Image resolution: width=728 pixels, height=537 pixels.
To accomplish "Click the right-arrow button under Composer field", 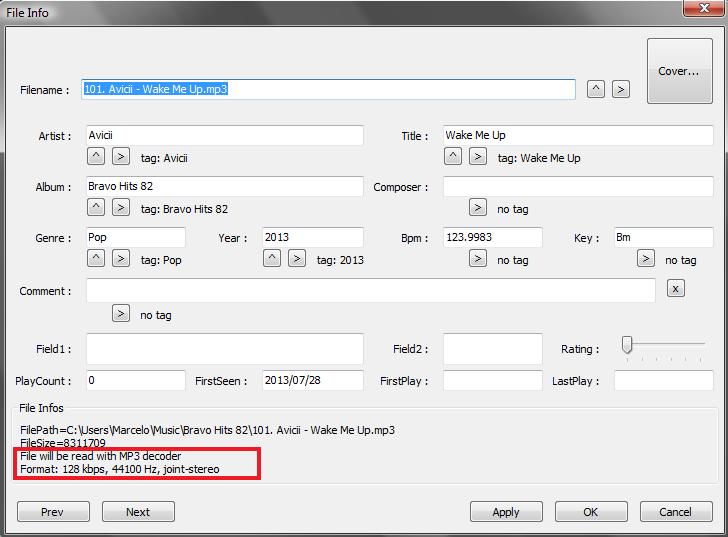I will pos(478,208).
